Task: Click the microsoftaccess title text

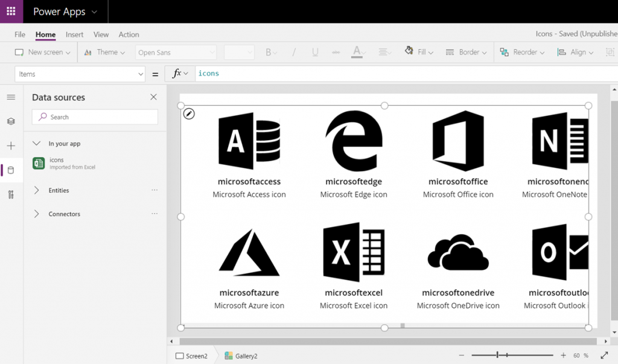Action: coord(249,182)
